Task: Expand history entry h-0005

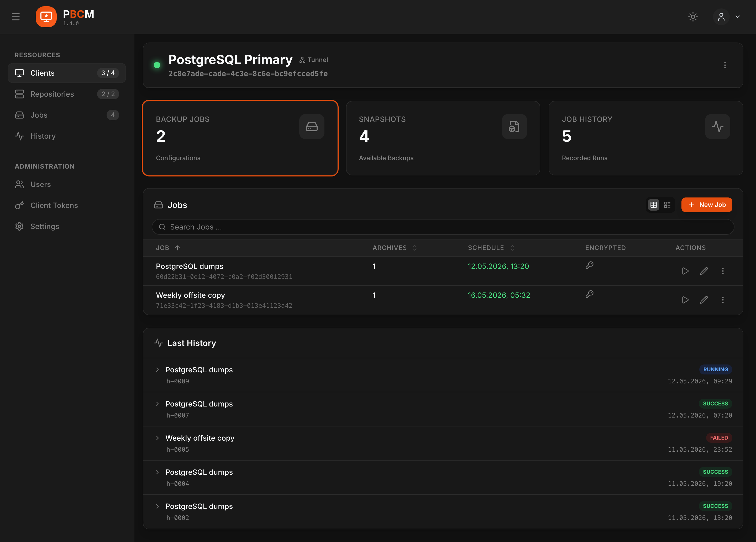Action: coord(157,438)
